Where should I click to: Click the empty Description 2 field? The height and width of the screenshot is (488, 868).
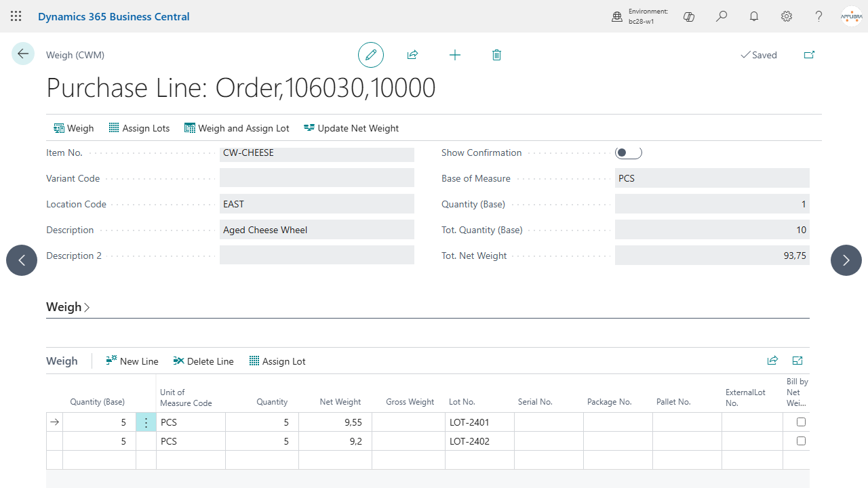pyautogui.click(x=317, y=256)
